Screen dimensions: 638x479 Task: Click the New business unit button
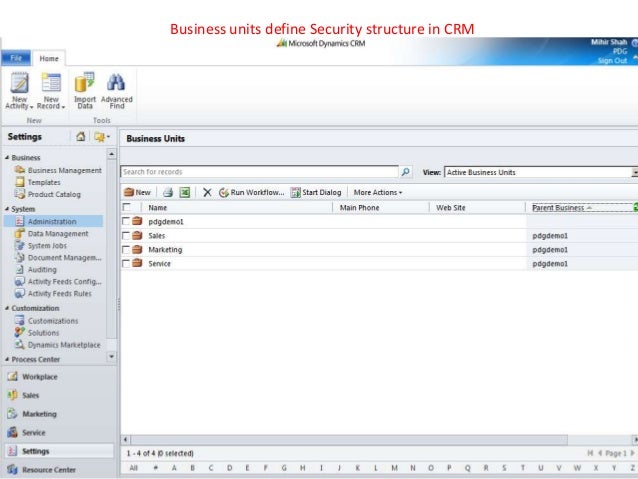point(138,192)
